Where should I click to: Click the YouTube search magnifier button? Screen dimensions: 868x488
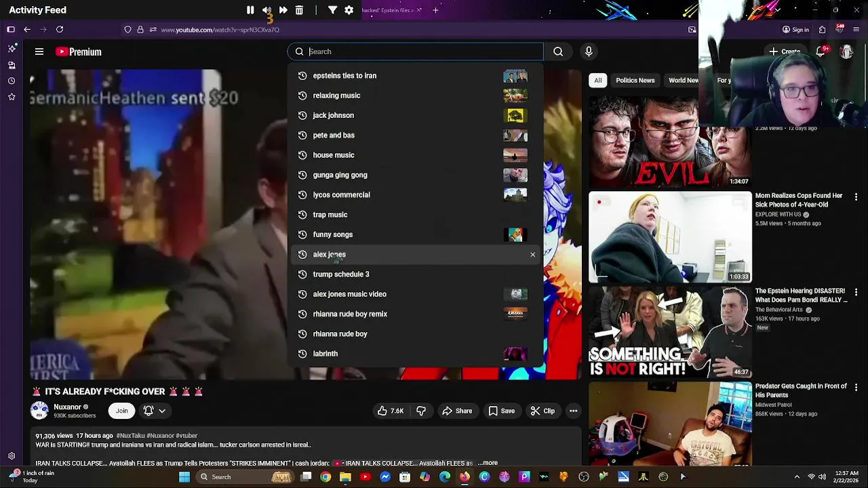558,52
